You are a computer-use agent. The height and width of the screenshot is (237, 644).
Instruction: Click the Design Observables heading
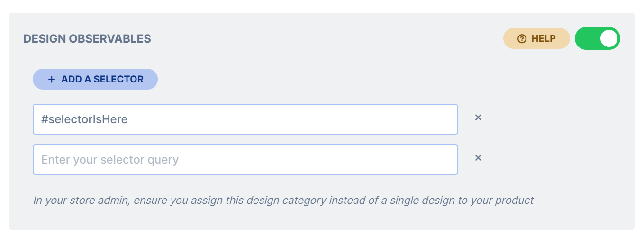(x=87, y=39)
